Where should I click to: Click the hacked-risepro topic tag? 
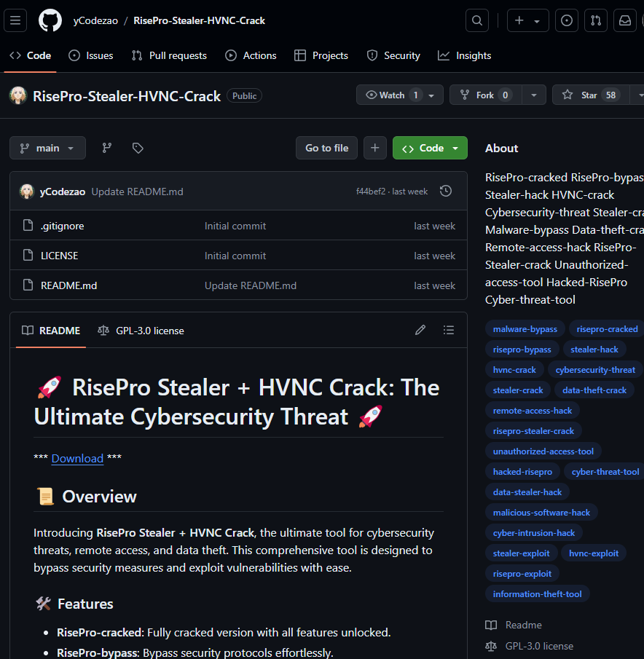pos(522,472)
